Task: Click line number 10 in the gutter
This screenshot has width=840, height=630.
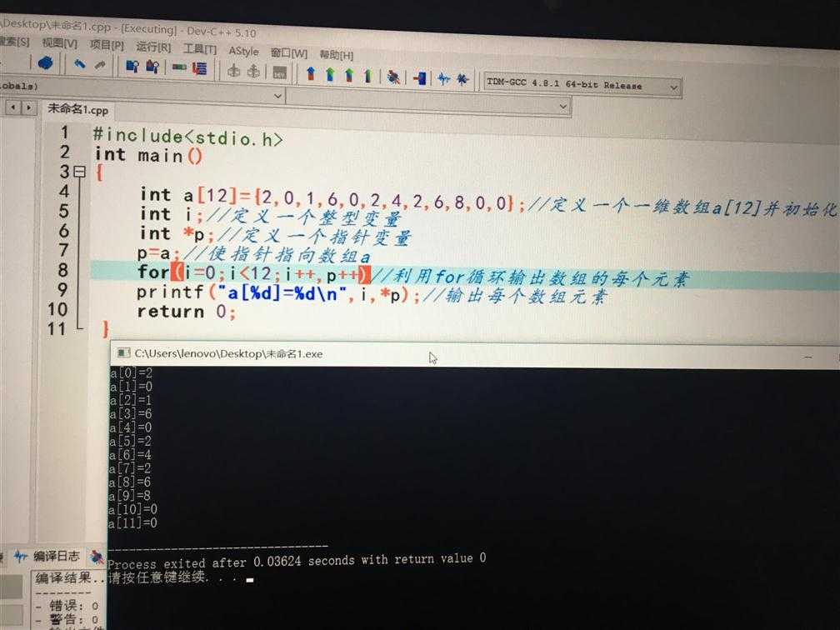Action: [57, 309]
